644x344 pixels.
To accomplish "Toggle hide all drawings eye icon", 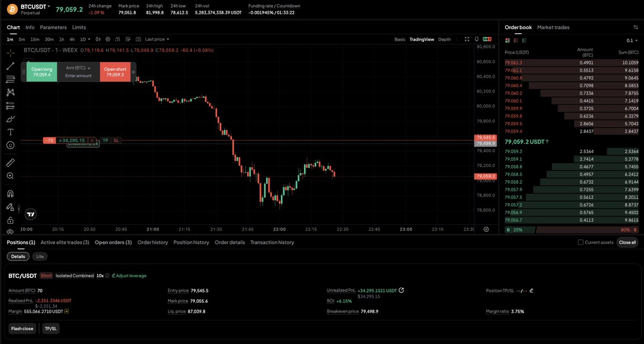I will click(10, 231).
